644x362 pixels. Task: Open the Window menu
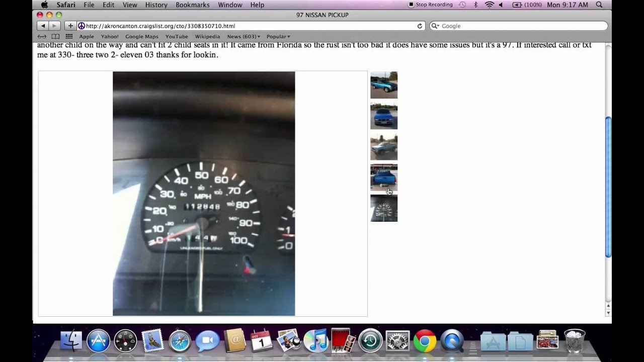pos(230,5)
